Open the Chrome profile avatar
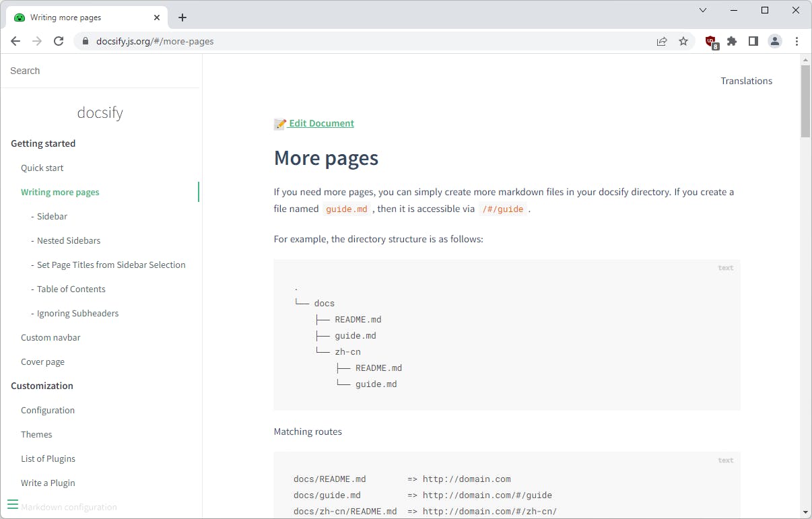Image resolution: width=812 pixels, height=519 pixels. pyautogui.click(x=775, y=41)
